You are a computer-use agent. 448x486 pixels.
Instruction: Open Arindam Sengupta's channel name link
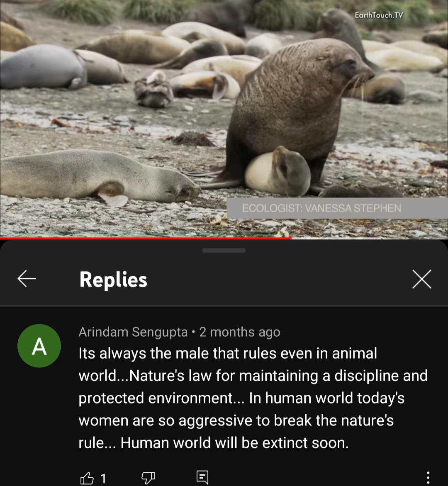point(133,332)
